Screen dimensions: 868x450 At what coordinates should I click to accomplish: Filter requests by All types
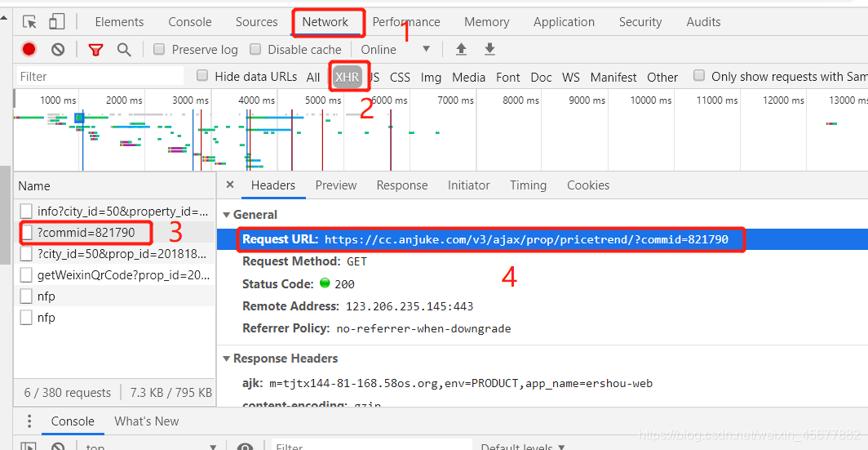313,77
